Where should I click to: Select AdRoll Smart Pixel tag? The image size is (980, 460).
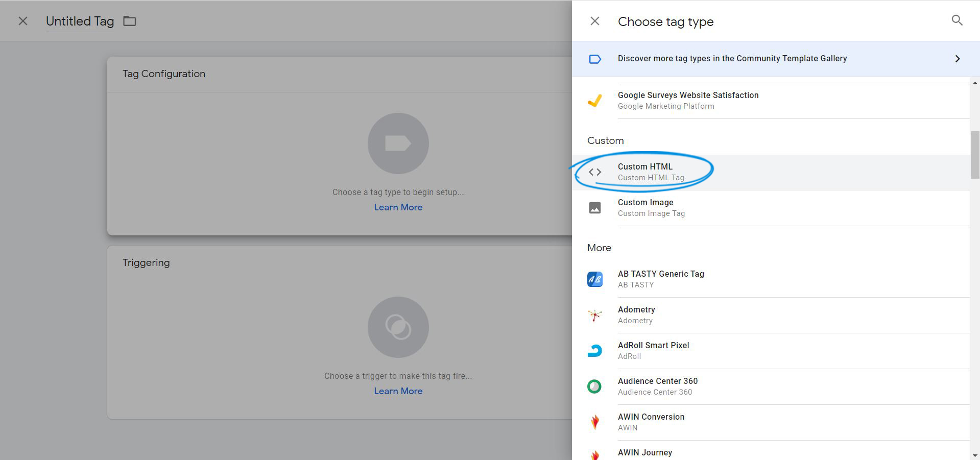click(x=771, y=351)
